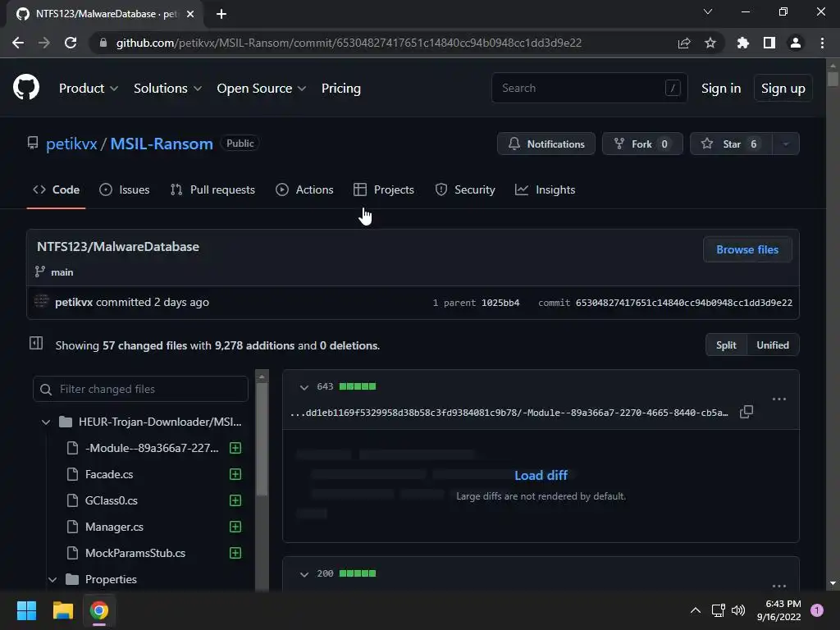The width and height of the screenshot is (840, 630).
Task: Click the added icon beside Facade.cs
Action: click(x=235, y=474)
